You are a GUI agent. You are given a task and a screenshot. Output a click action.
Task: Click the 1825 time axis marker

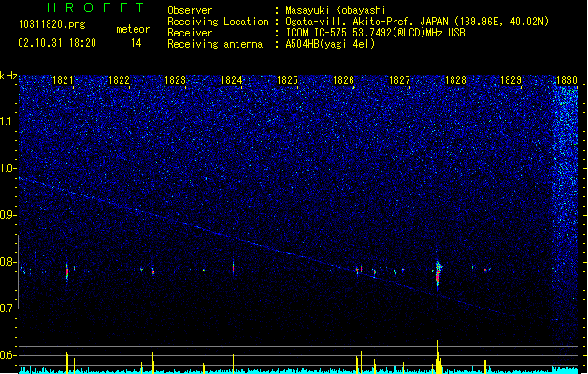tap(287, 80)
